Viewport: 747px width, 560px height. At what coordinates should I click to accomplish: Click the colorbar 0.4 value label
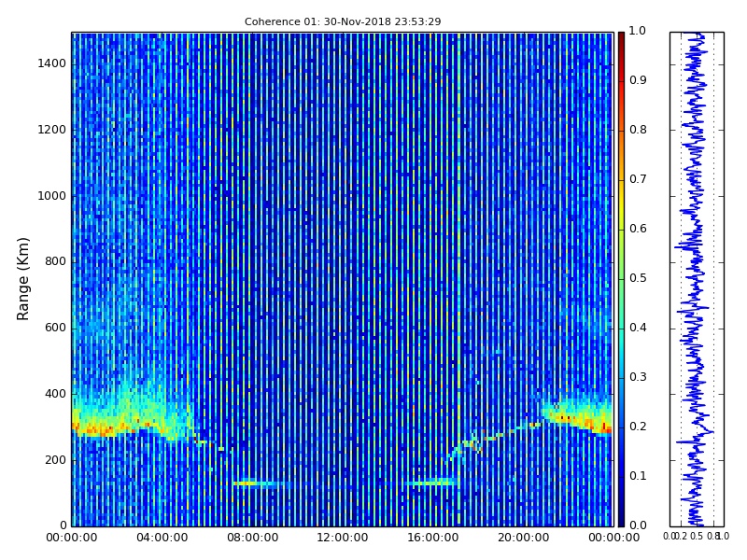[638, 328]
